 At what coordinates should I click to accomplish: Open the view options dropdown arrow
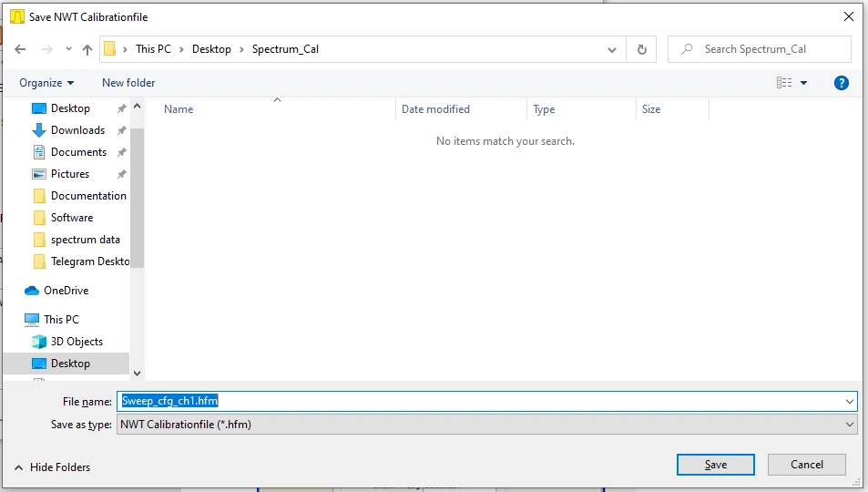pos(803,83)
